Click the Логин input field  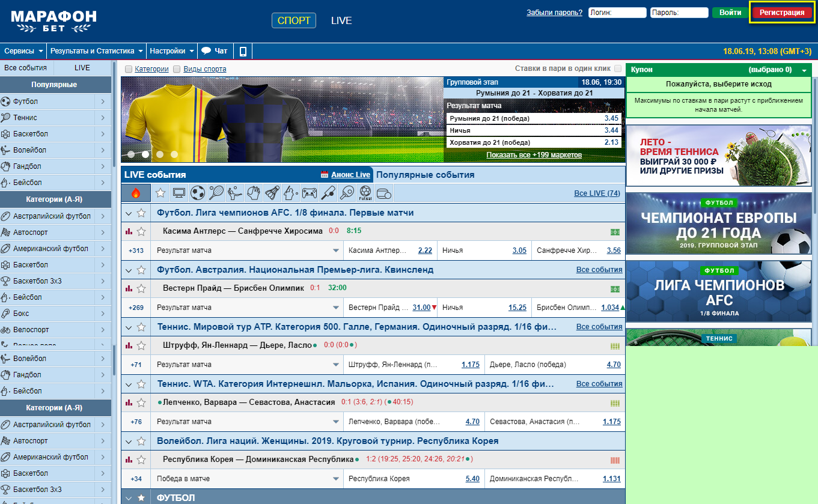coord(617,12)
